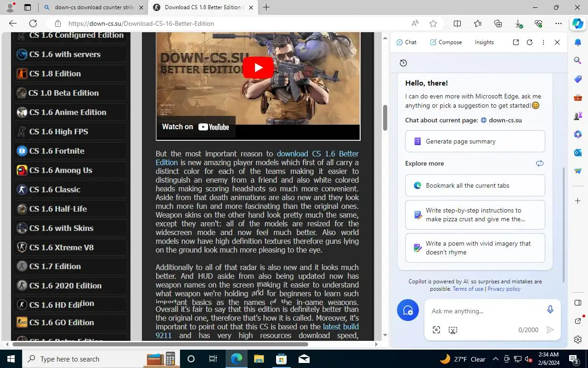The height and width of the screenshot is (368, 588).
Task: Open Copilot Privacy policy link
Action: pyautogui.click(x=504, y=289)
